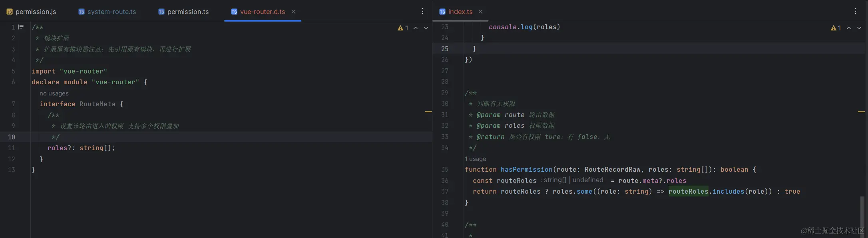The image size is (868, 238).
Task: Click line number 10 in left gutter
Action: [x=11, y=137]
